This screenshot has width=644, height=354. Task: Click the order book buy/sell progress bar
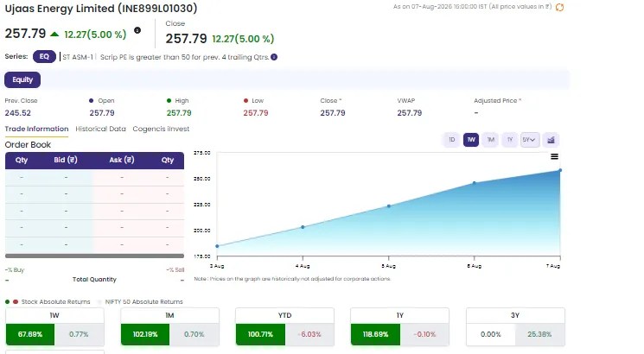[94, 256]
